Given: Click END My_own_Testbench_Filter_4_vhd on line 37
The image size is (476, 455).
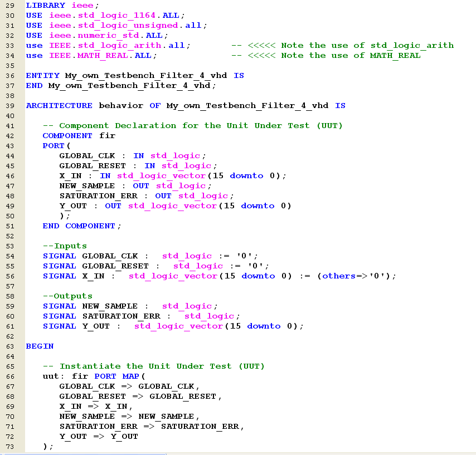Looking at the screenshot, I should click(x=118, y=86).
